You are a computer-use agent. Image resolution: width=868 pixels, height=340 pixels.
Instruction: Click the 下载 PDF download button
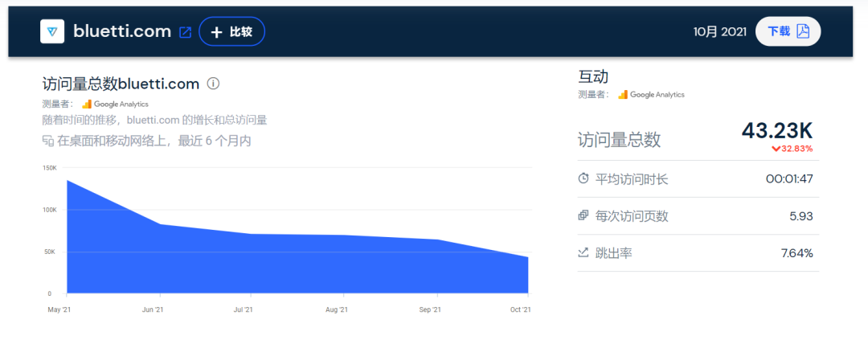point(788,31)
